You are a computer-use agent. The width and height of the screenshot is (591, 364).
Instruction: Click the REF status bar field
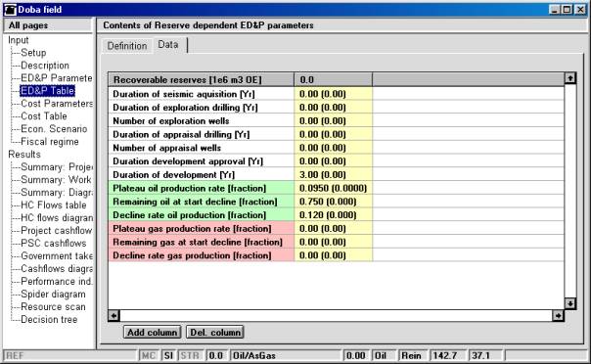69,356
